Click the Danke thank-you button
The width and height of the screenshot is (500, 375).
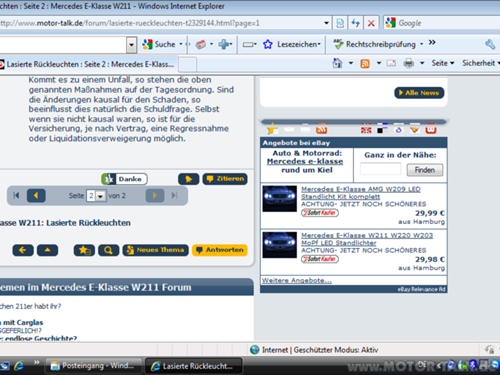click(124, 179)
